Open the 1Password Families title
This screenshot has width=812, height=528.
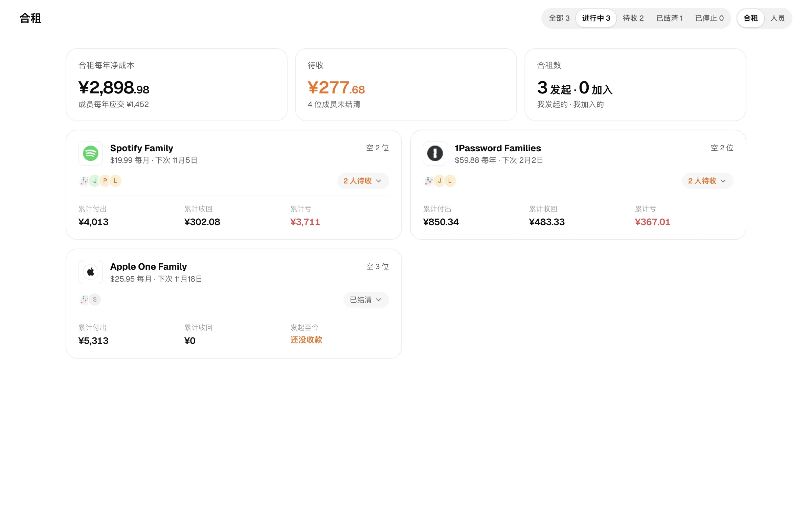pyautogui.click(x=497, y=148)
